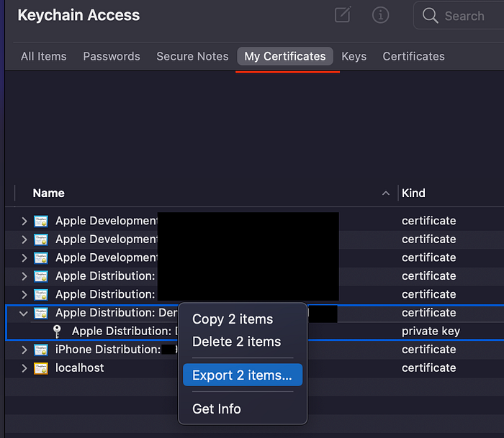Choose Get Info in context menu
This screenshot has height=438, width=504.
point(217,409)
